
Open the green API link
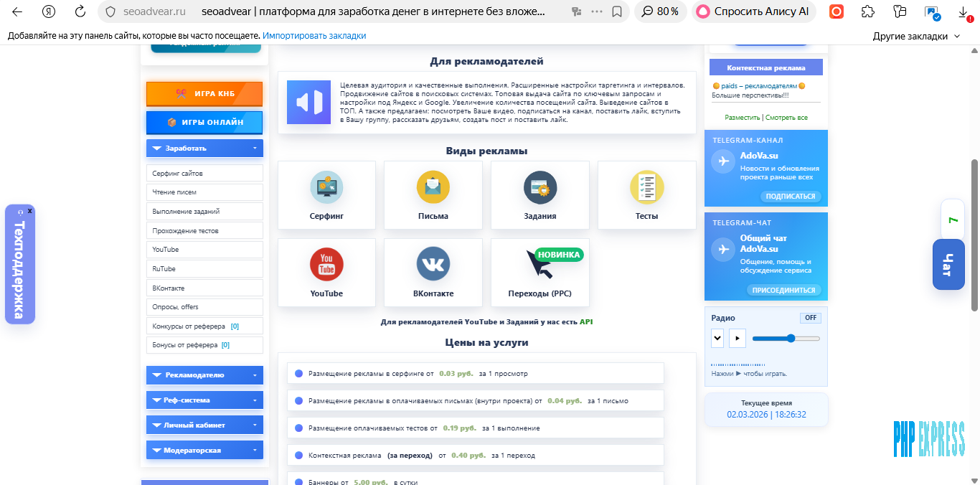coord(586,322)
